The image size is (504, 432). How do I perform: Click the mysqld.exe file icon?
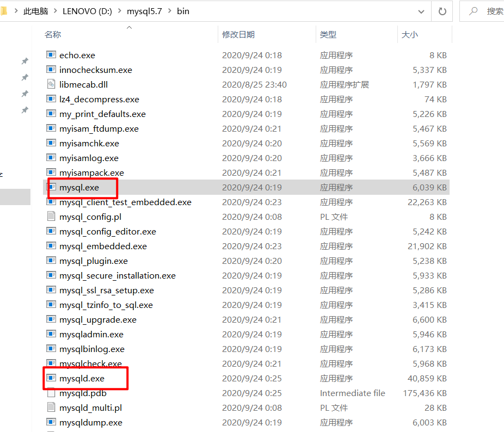tap(51, 378)
